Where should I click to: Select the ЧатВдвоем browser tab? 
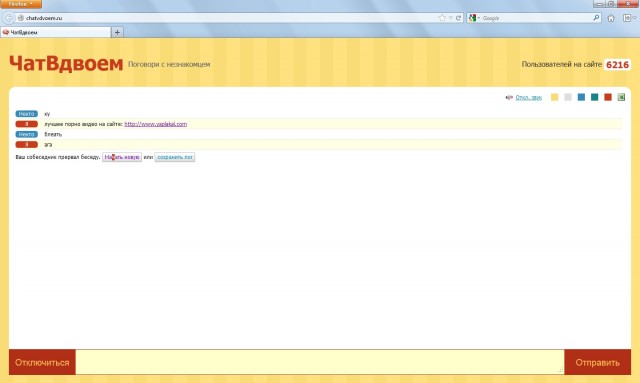click(55, 32)
